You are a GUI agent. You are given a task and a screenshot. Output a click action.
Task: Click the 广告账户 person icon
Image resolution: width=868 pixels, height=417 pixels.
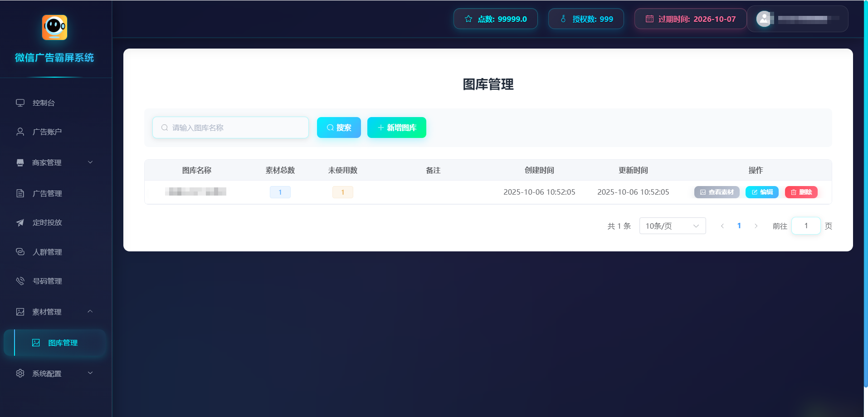pyautogui.click(x=20, y=132)
